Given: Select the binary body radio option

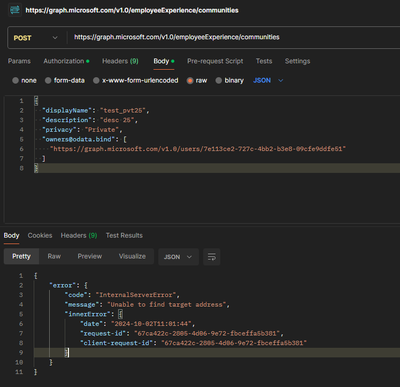Looking at the screenshot, I should tap(230, 80).
